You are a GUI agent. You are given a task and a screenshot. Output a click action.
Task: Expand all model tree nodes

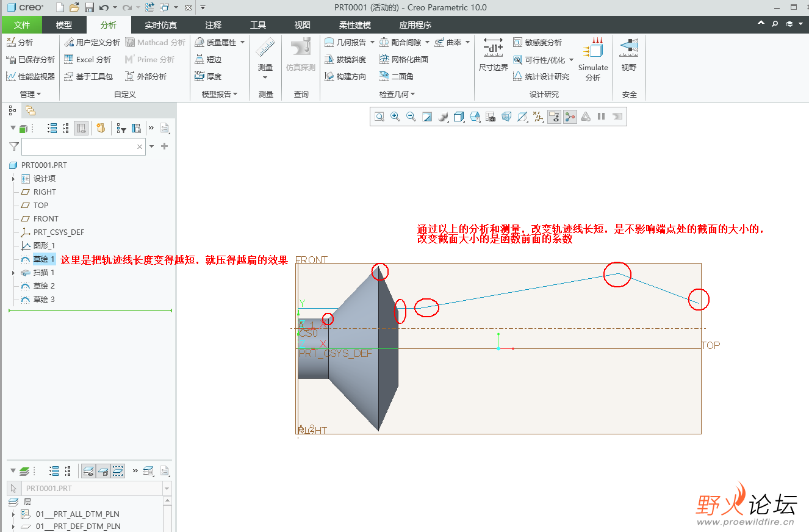[52, 128]
